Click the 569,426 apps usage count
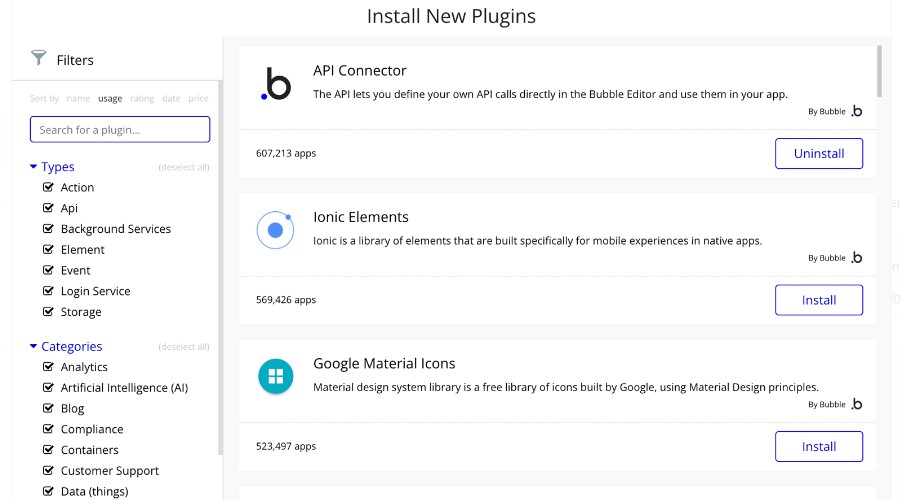The height and width of the screenshot is (500, 900). (286, 300)
